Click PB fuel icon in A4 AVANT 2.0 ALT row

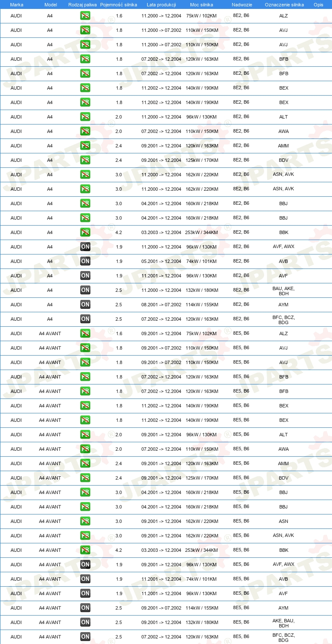pyautogui.click(x=85, y=435)
